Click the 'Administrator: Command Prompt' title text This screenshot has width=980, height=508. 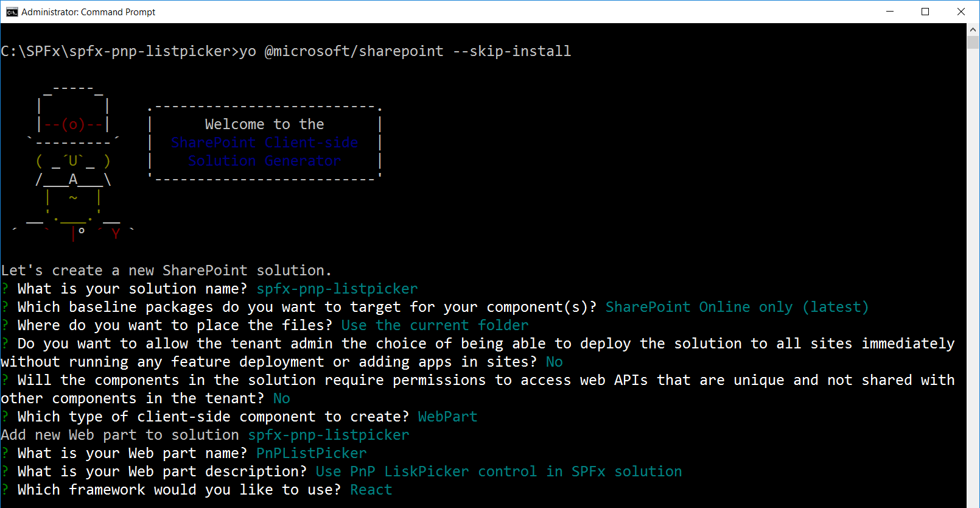click(x=88, y=12)
